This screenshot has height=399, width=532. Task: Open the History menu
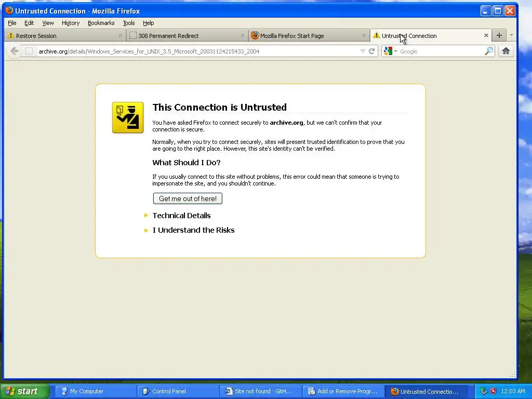click(x=71, y=23)
